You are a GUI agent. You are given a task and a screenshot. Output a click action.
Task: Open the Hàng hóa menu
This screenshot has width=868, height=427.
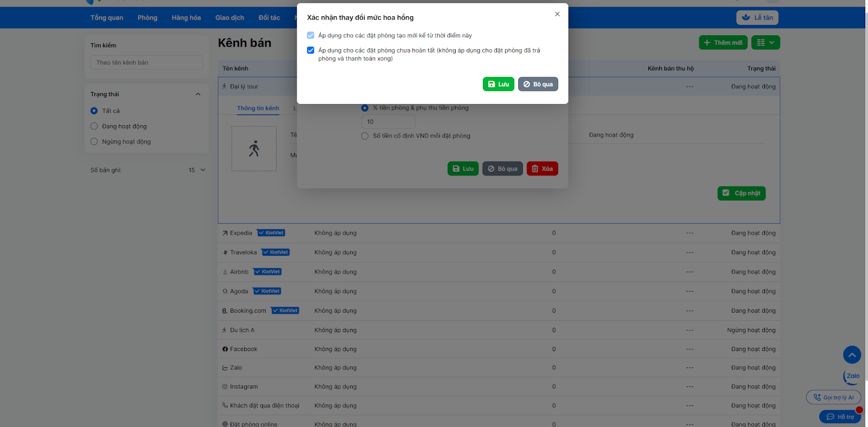click(x=186, y=18)
